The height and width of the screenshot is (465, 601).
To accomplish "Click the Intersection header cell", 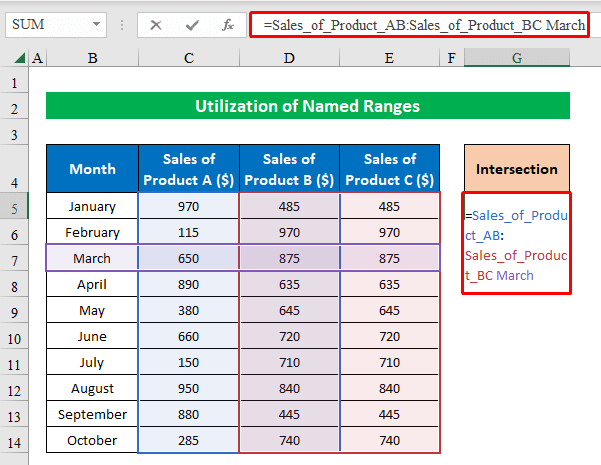I will [517, 169].
